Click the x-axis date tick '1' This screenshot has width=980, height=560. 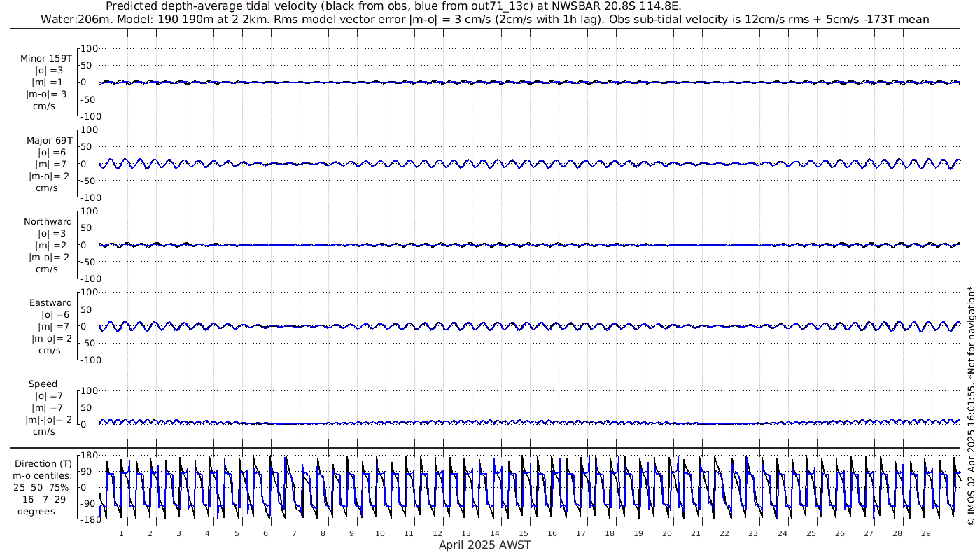(x=121, y=533)
